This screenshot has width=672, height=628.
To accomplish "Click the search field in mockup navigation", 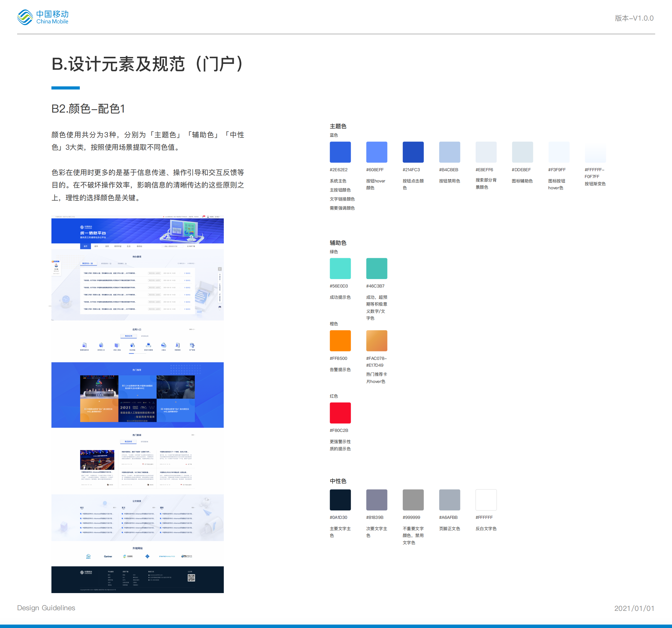I will pyautogui.click(x=172, y=246).
